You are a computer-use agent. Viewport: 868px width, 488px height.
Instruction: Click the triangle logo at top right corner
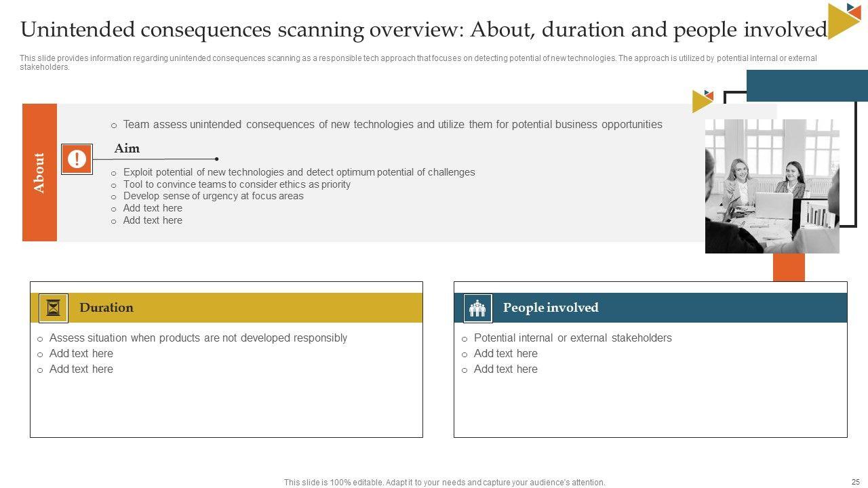tap(844, 20)
